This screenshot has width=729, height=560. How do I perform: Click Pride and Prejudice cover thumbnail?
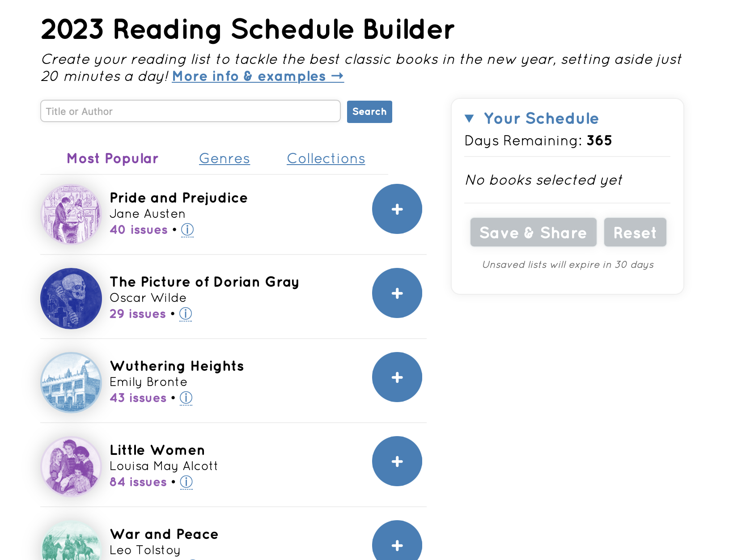(x=71, y=214)
